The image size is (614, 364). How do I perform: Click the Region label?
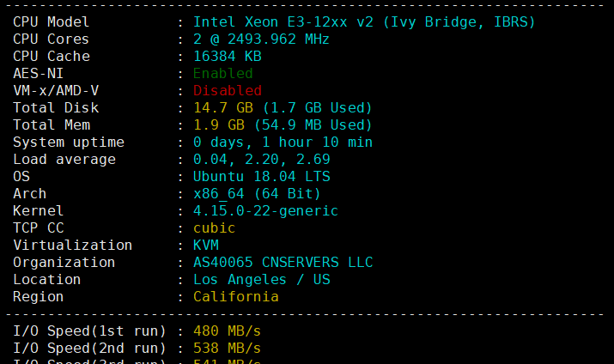38,297
